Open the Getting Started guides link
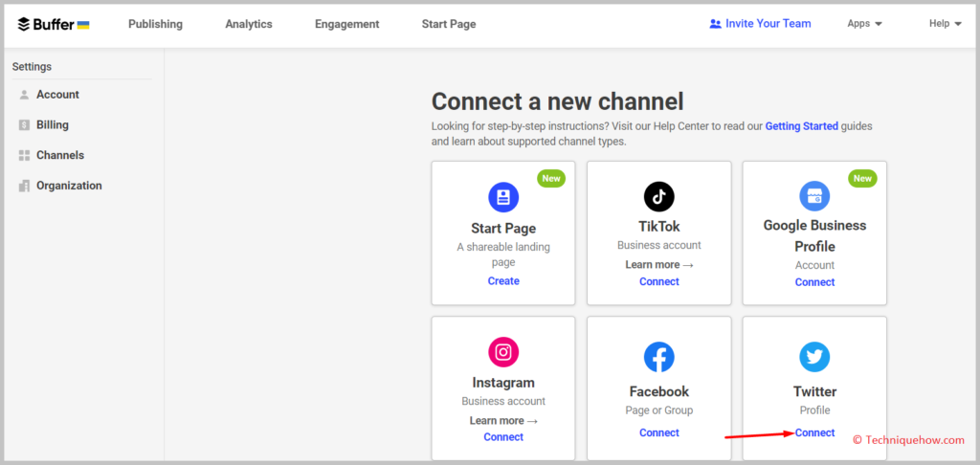 click(801, 126)
